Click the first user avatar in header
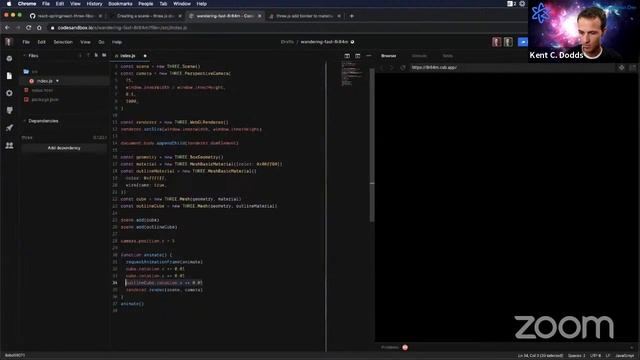 [496, 42]
